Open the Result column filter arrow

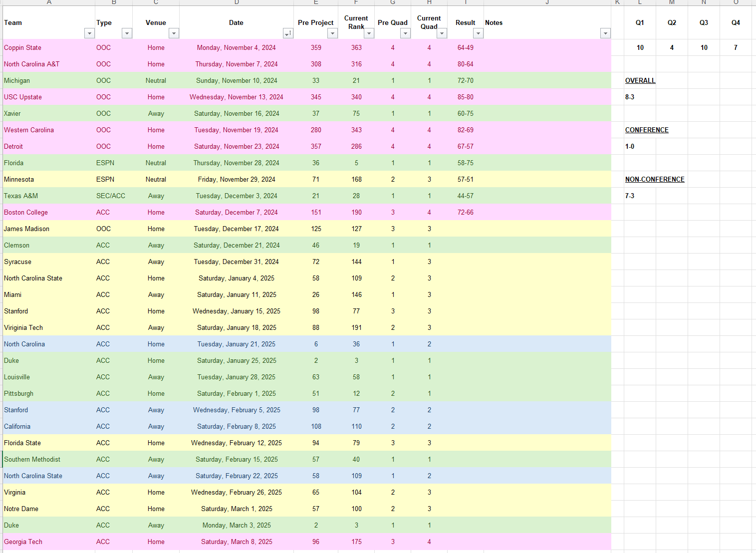[x=478, y=33]
